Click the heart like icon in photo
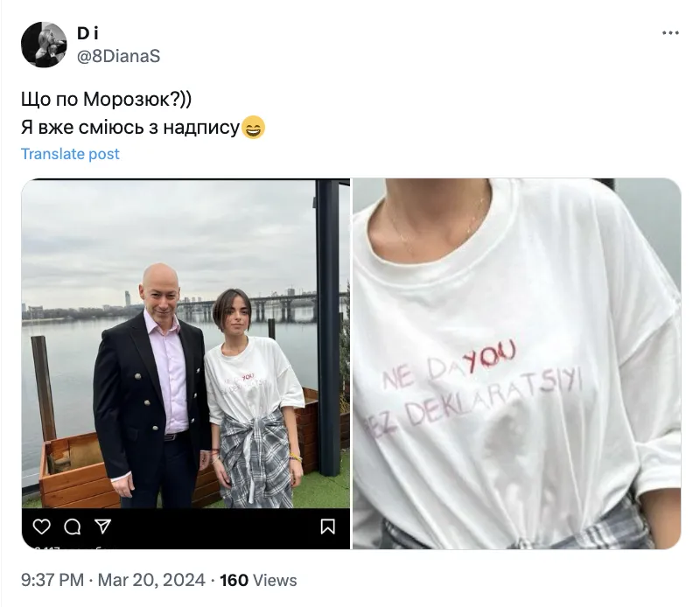This screenshot has width=700, height=607. [x=41, y=526]
